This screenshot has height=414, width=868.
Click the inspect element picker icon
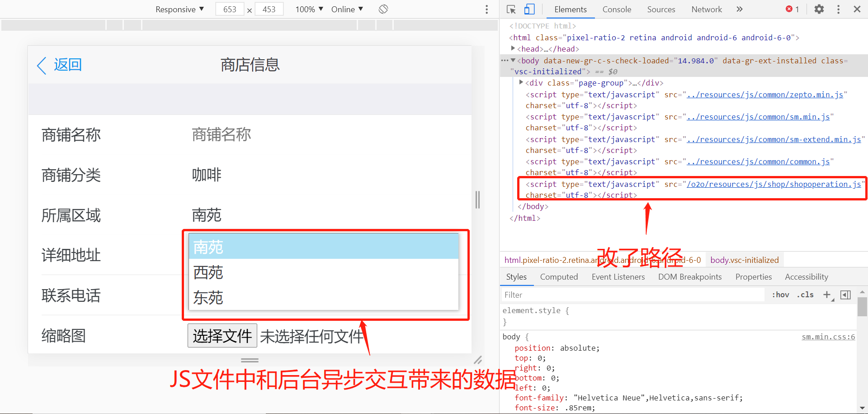tap(511, 9)
